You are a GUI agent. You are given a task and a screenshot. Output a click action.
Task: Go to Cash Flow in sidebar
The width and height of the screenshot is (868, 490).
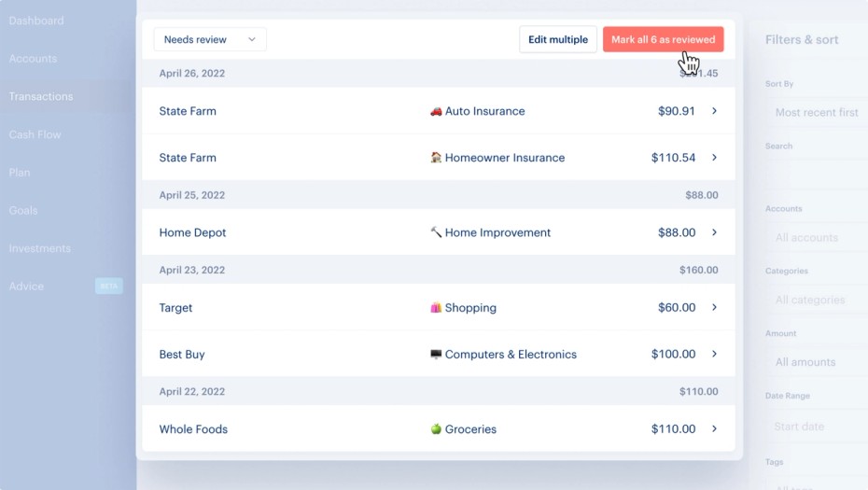tap(35, 134)
